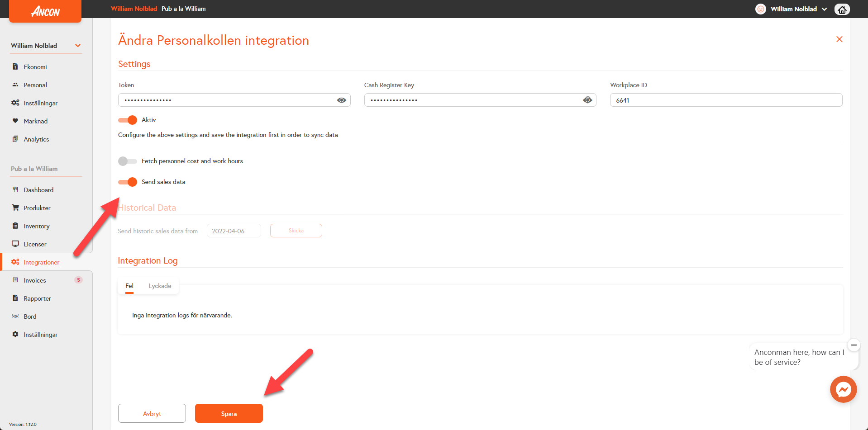Open Rapporter page

37,298
